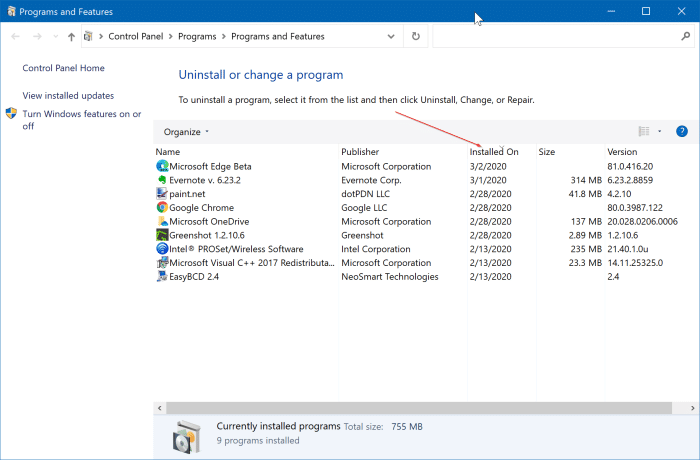The image size is (700, 460).
Task: Click the Intel Corporation publisher cell
Action: [375, 249]
